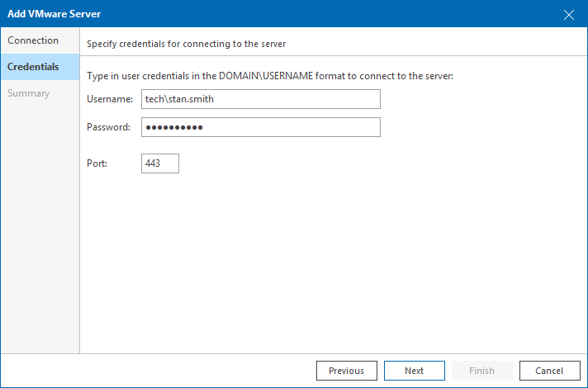The width and height of the screenshot is (588, 388).
Task: Click empty sidebar area below Summary
Action: [40, 231]
